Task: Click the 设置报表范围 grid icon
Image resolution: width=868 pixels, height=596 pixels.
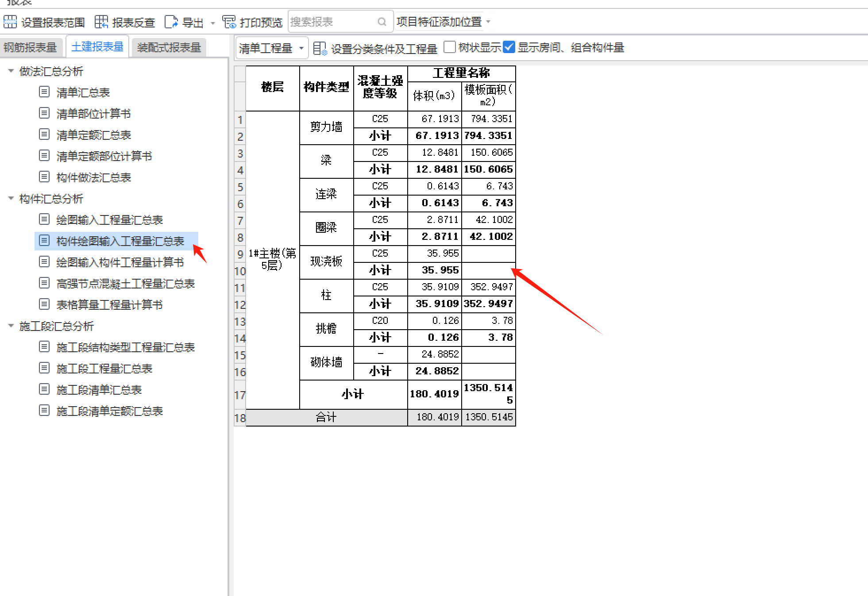Action: point(10,22)
